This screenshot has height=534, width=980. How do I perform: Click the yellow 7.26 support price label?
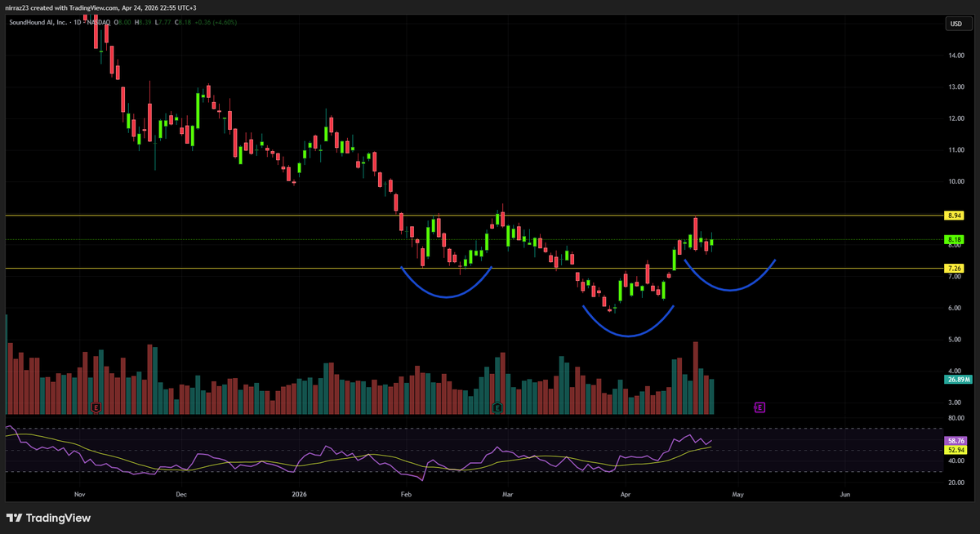(952, 268)
